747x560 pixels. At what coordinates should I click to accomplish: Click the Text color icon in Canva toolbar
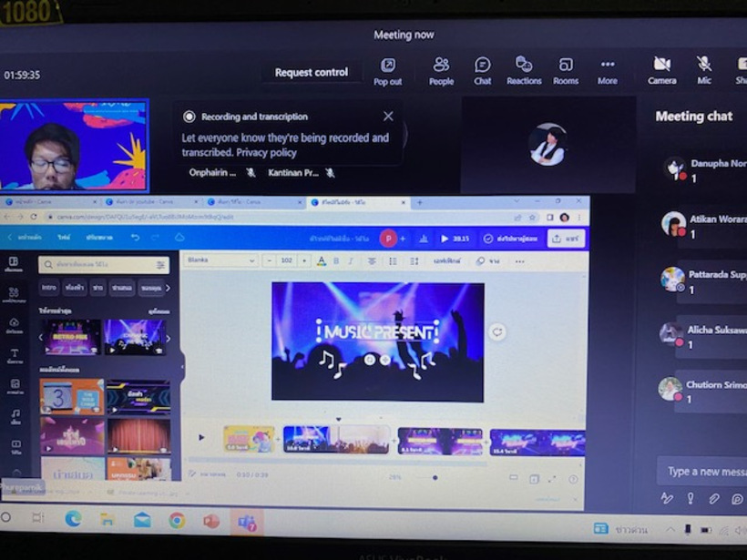321,261
